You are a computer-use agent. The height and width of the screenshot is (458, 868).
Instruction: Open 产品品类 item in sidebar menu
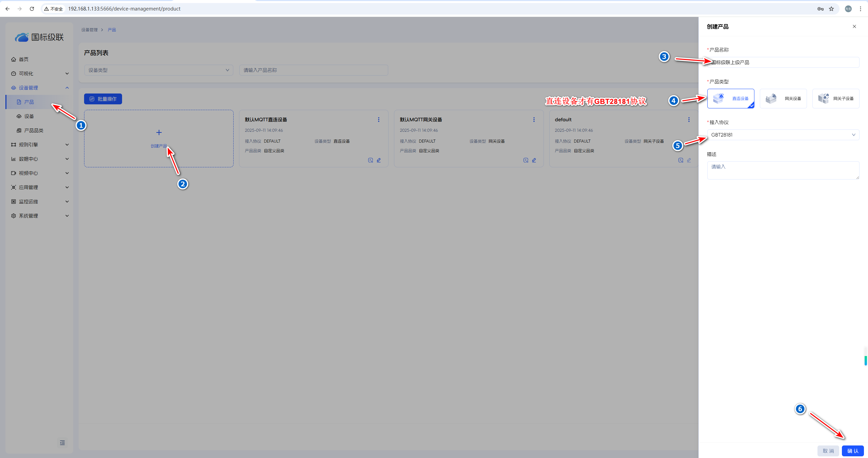(x=34, y=130)
